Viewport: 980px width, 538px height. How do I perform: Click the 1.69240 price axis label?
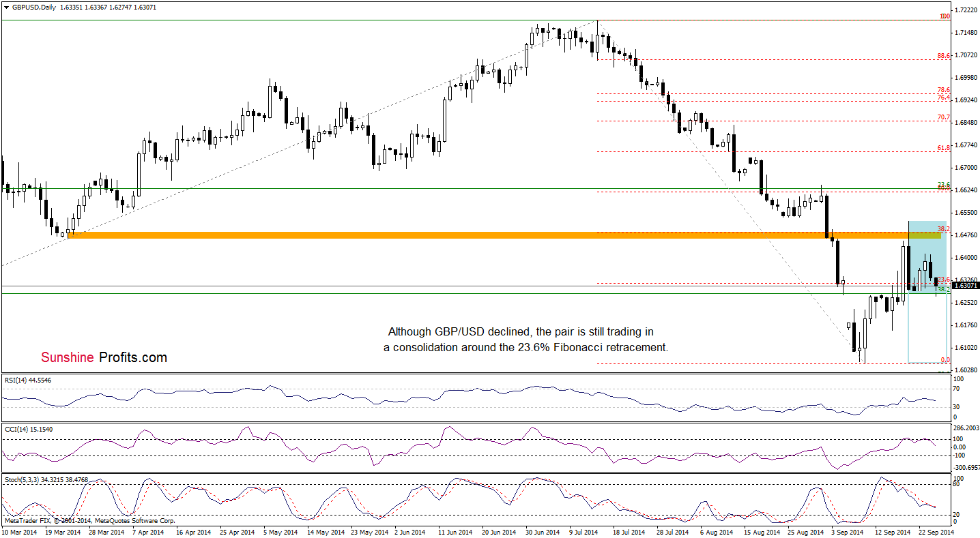(x=966, y=100)
